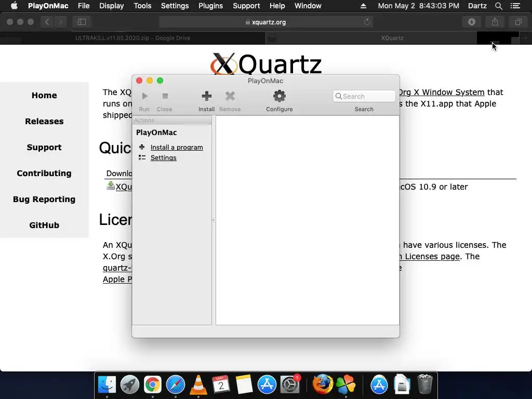Open the PlayOnMac application menu
The height and width of the screenshot is (399, 532).
pyautogui.click(x=48, y=6)
